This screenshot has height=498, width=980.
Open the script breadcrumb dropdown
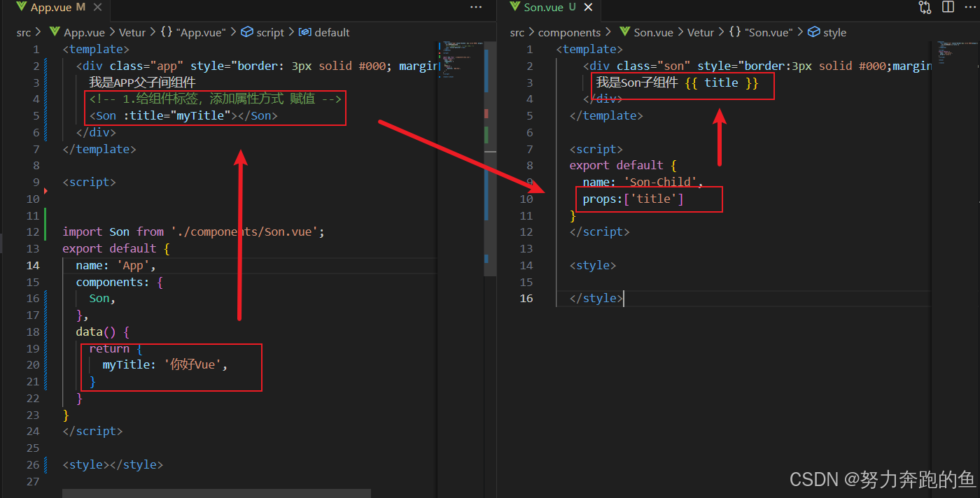[270, 32]
